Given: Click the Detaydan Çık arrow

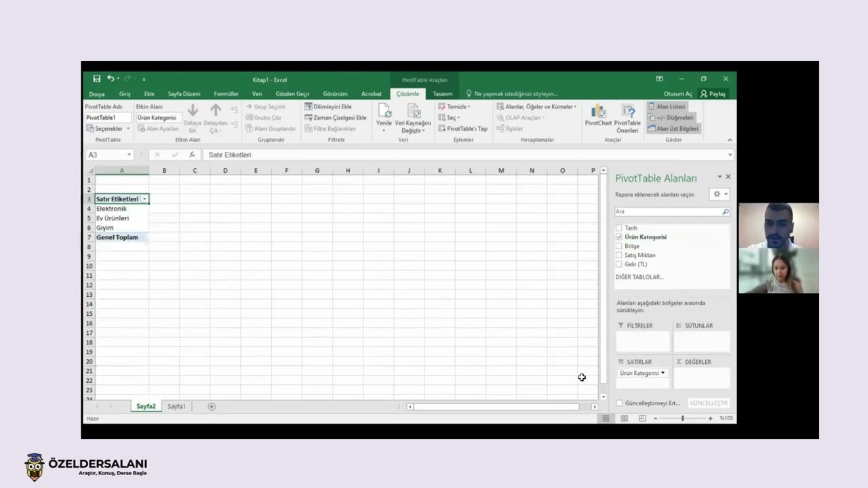Looking at the screenshot, I should [x=216, y=110].
